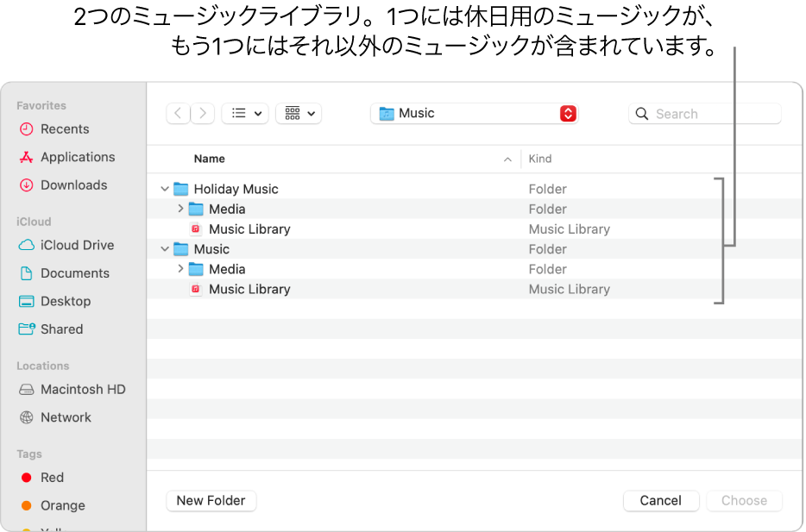806x532 pixels.
Task: Open Downloads in the sidebar
Action: (63, 185)
